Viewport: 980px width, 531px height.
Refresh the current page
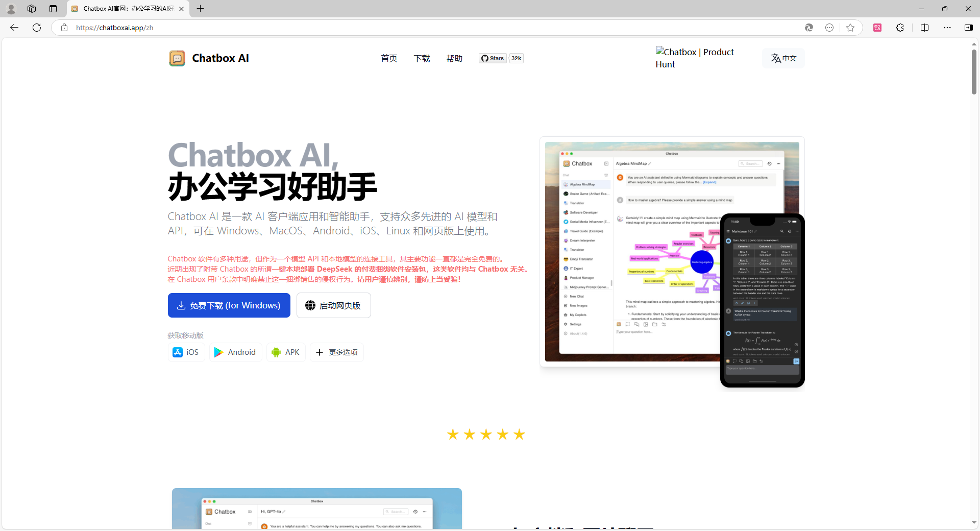pos(36,28)
